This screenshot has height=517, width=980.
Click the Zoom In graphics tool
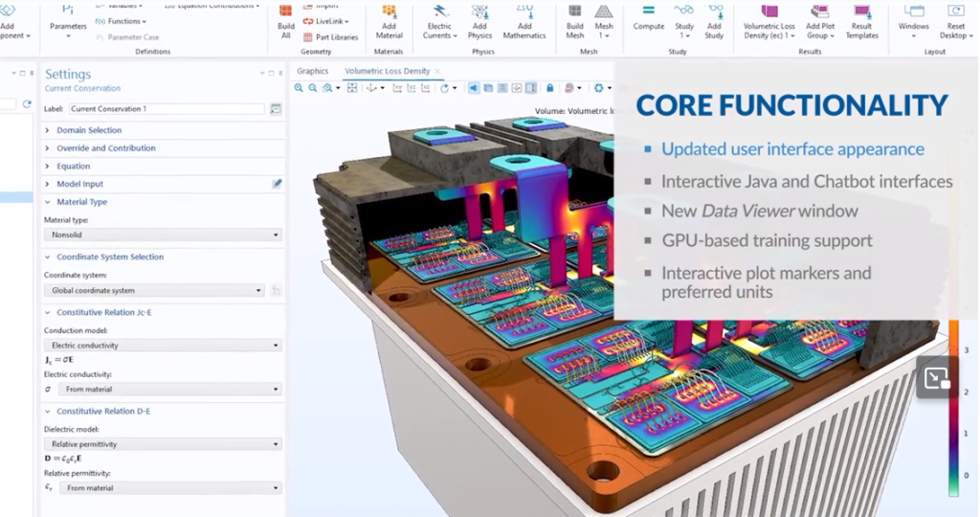pyautogui.click(x=299, y=88)
